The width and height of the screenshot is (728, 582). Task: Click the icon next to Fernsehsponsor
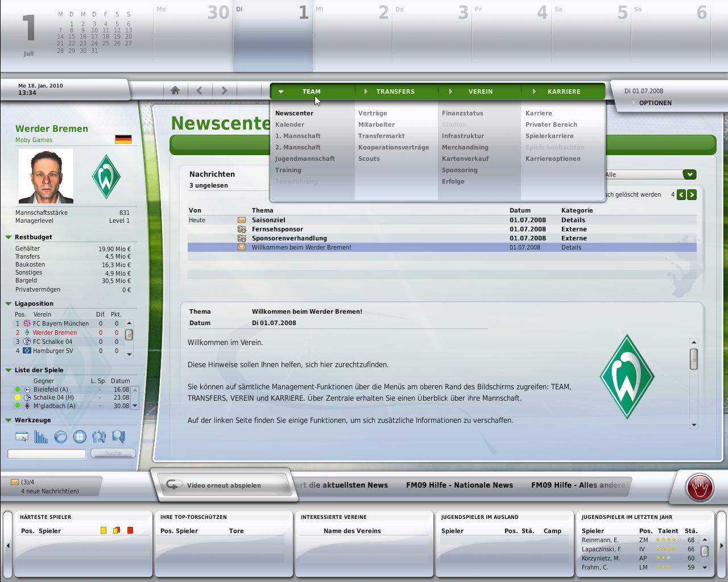click(242, 229)
